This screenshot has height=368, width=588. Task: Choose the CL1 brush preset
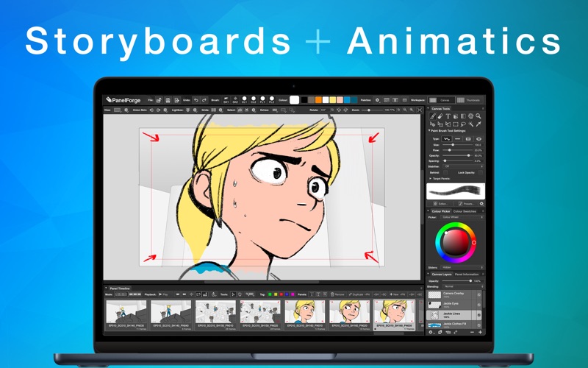point(245,100)
